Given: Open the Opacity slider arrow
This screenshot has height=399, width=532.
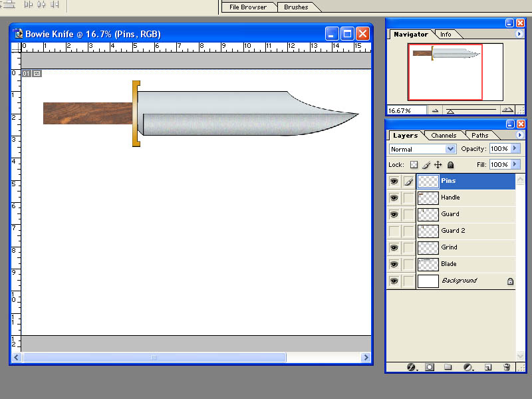Looking at the screenshot, I should [515, 148].
